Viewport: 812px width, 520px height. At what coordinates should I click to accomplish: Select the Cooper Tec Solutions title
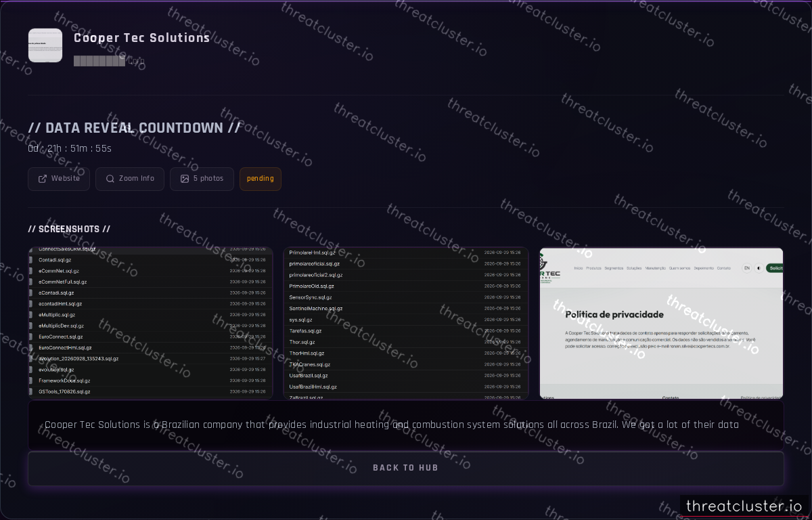(142, 38)
